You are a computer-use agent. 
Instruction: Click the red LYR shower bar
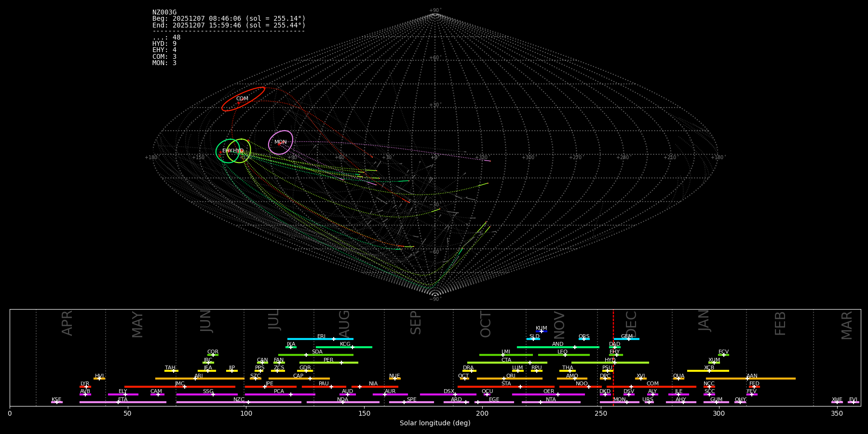point(85,387)
